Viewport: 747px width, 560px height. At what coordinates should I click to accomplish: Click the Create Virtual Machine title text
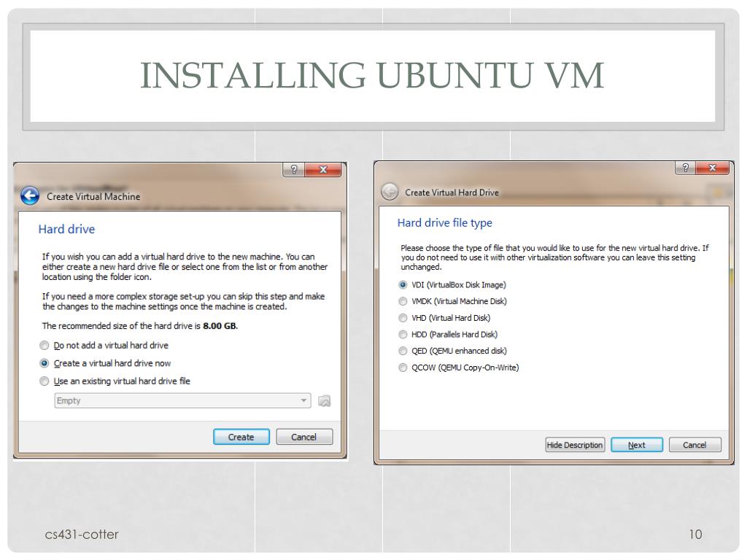click(93, 196)
